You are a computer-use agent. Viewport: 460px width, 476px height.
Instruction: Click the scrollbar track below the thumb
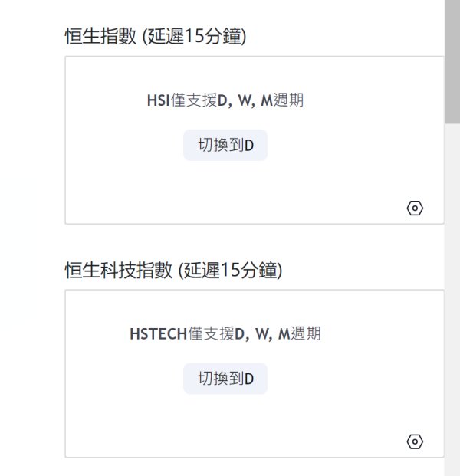[x=452, y=300]
